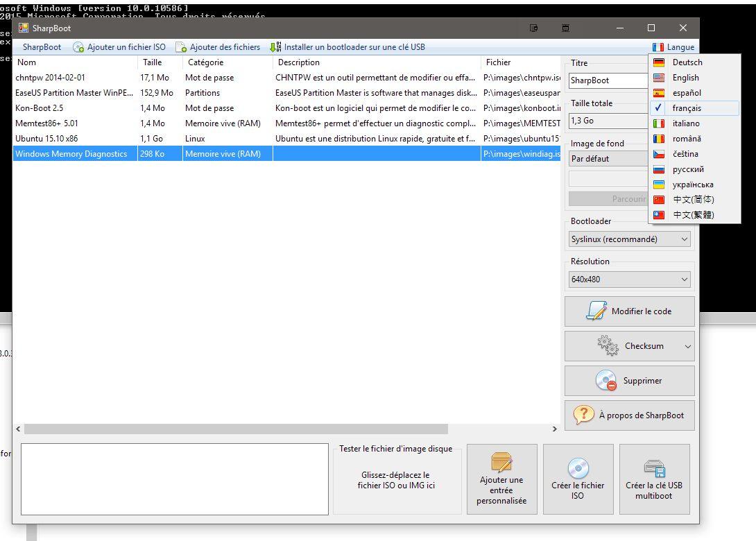Click the Romanian flag icon

659,139
